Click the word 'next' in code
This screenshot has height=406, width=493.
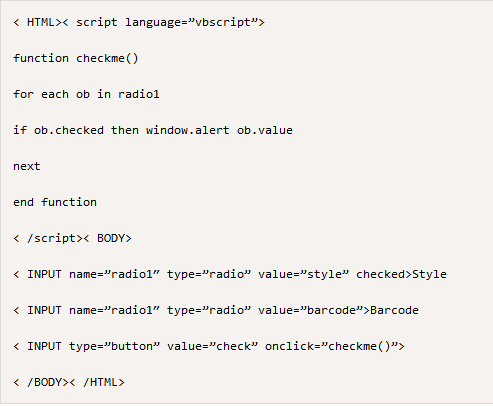[27, 166]
